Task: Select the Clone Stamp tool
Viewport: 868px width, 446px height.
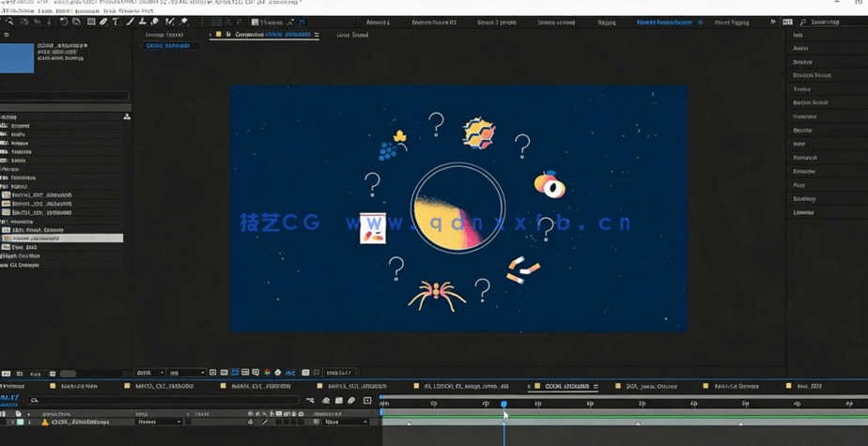Action: [142, 22]
